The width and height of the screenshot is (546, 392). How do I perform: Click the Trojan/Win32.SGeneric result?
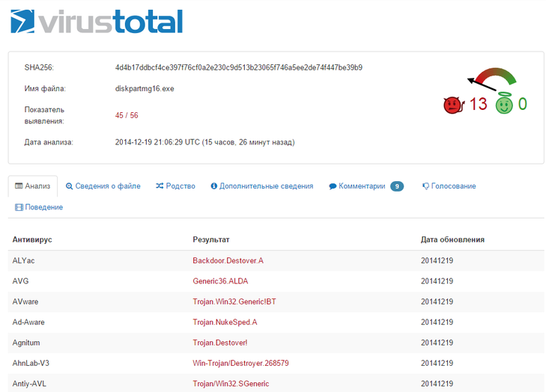coord(231,384)
